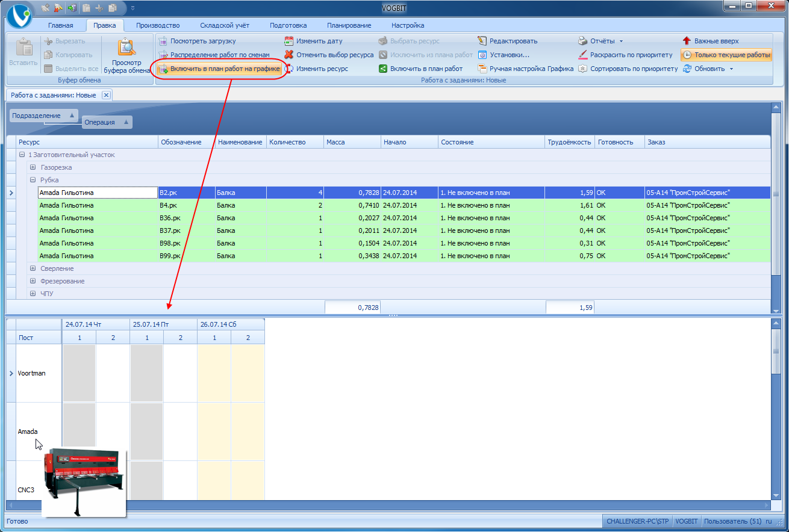Click Важные вверх red arrow
The height and width of the screenshot is (532, 789).
(x=687, y=41)
